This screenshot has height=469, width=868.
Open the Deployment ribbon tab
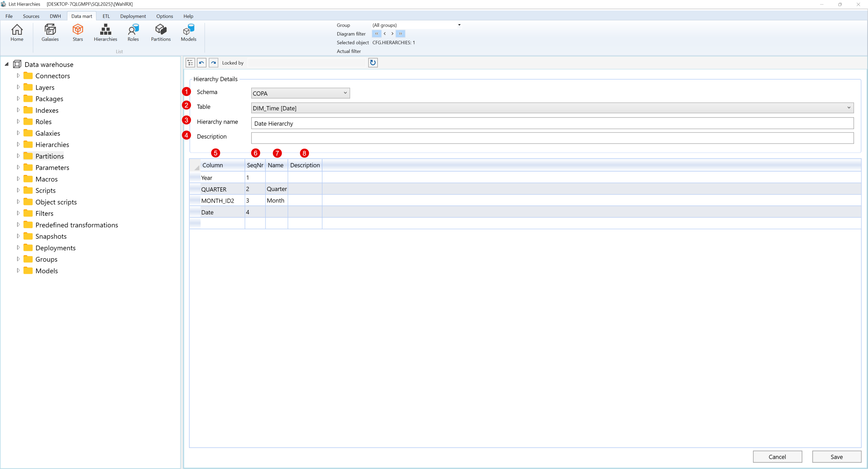(x=133, y=16)
